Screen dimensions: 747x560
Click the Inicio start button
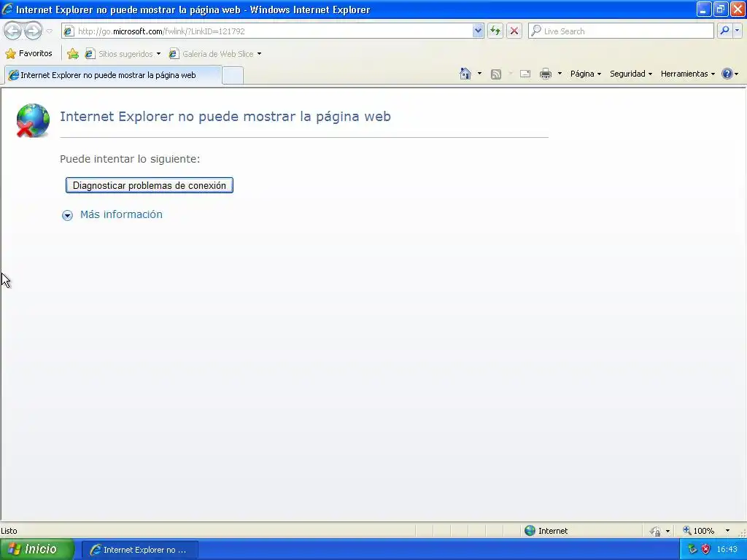point(37,550)
